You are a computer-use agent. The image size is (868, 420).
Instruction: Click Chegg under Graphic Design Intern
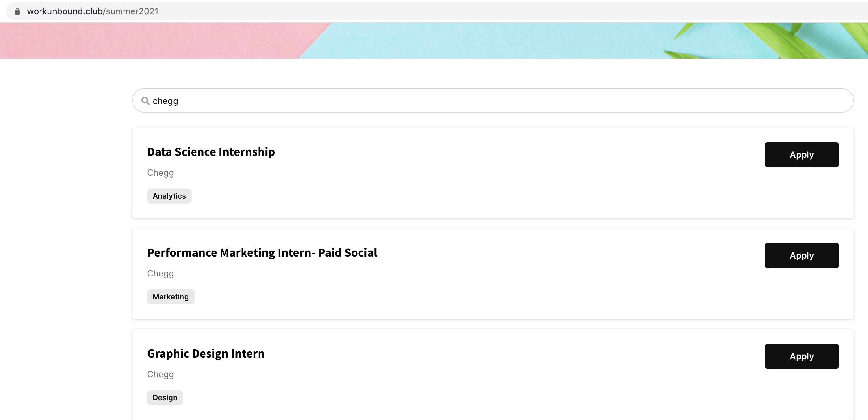tap(160, 375)
